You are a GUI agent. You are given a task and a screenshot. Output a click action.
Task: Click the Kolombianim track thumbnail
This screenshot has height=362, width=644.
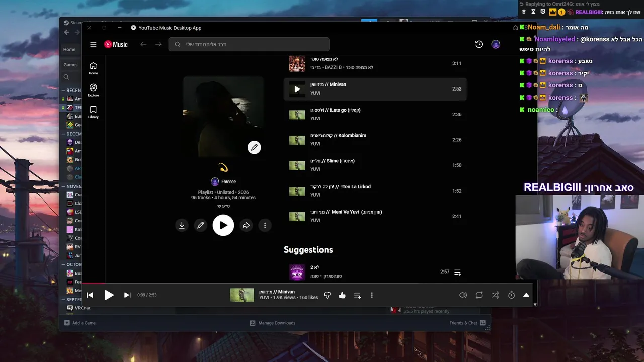pos(297,140)
